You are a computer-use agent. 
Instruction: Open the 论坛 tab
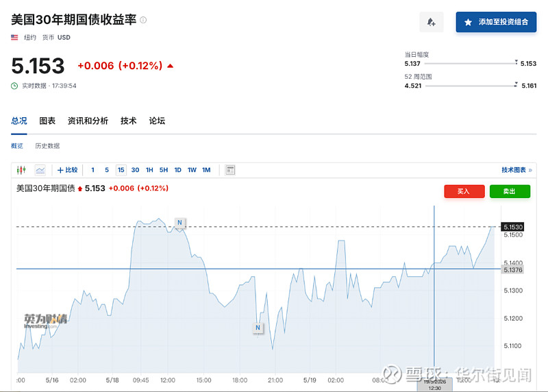(x=157, y=121)
